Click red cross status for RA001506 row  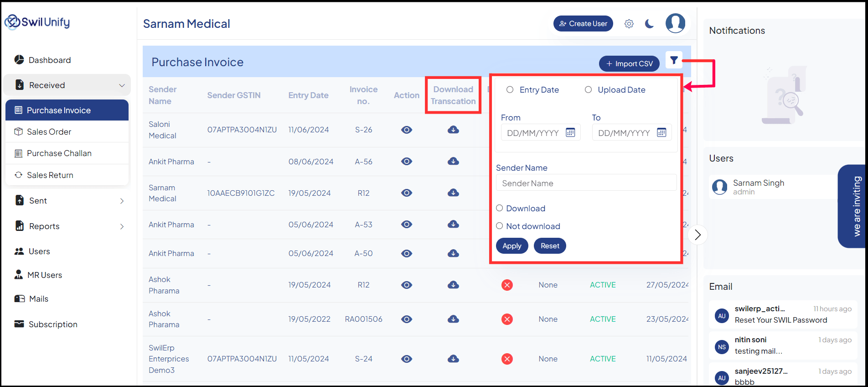point(507,319)
